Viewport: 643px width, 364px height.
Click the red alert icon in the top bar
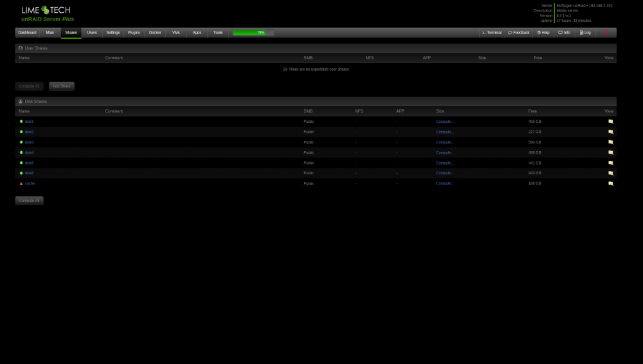[x=605, y=32]
